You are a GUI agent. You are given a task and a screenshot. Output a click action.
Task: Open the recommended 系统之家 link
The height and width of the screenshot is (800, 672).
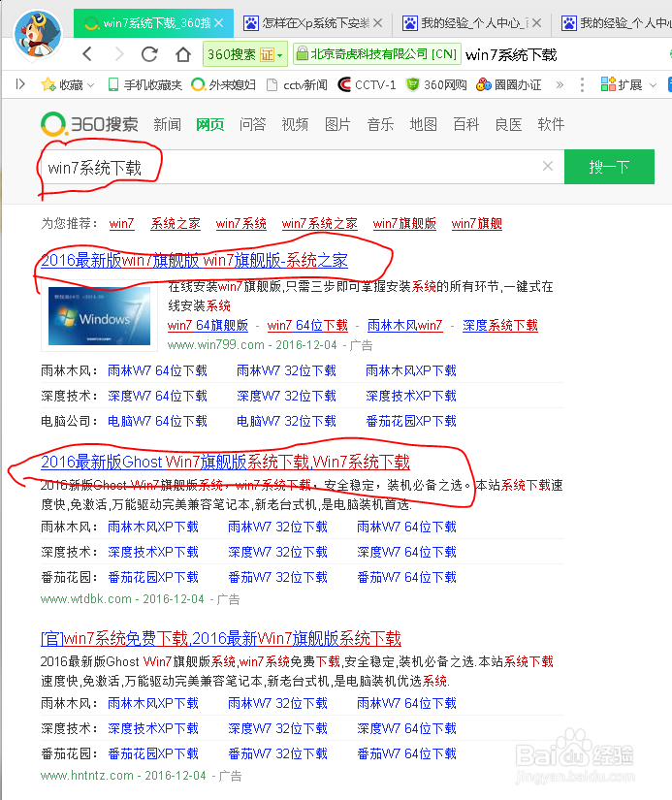click(x=175, y=223)
